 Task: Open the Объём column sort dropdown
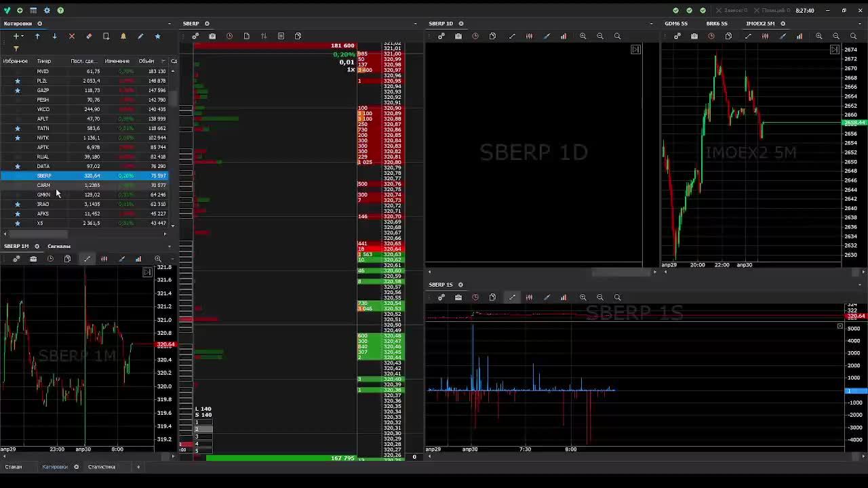tap(163, 61)
